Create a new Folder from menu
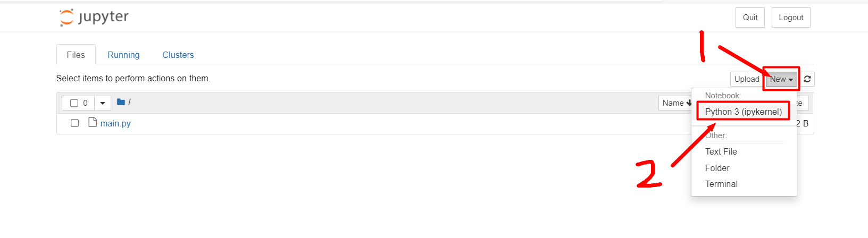 coord(717,168)
